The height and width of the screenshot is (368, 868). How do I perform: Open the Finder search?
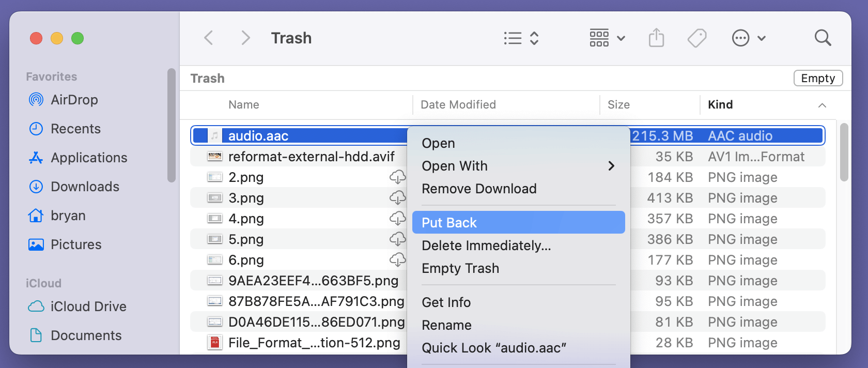[823, 38]
